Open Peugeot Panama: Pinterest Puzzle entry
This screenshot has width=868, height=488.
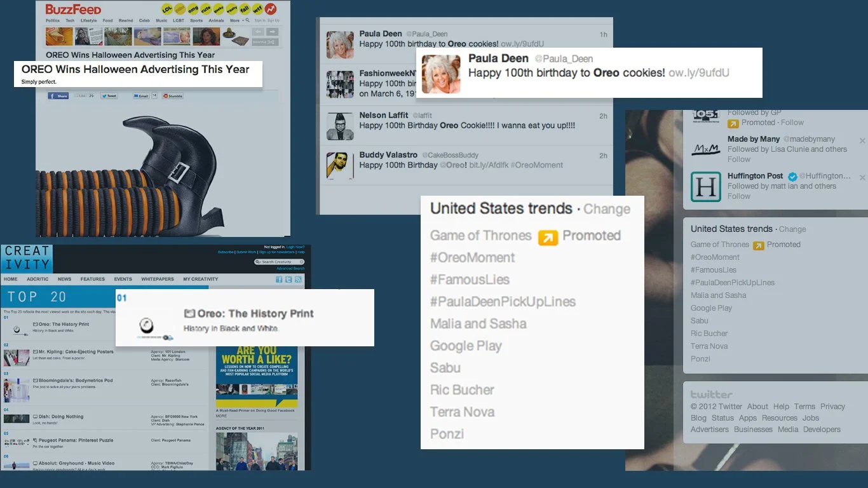[76, 440]
